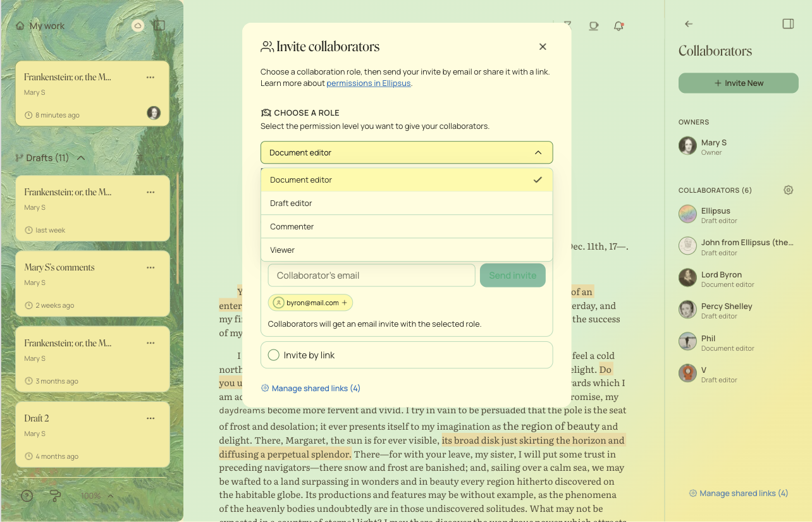Open collaborators settings gear icon
Screen dimensions: 812x522
coord(788,190)
